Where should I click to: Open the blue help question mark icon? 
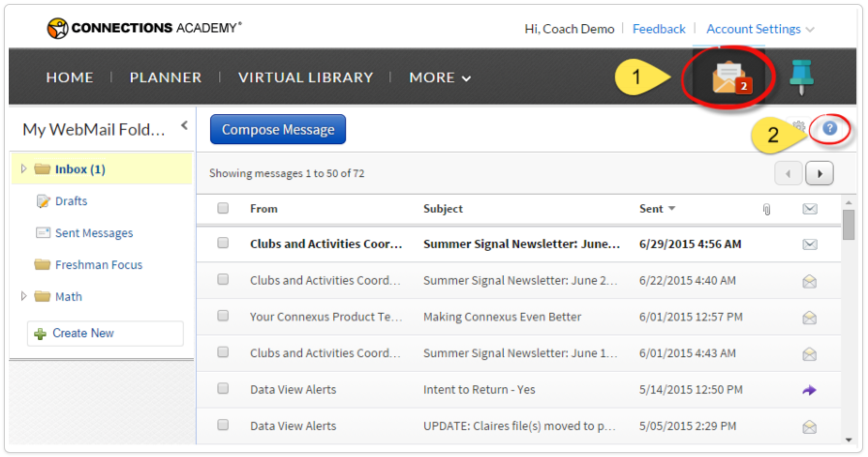point(829,128)
